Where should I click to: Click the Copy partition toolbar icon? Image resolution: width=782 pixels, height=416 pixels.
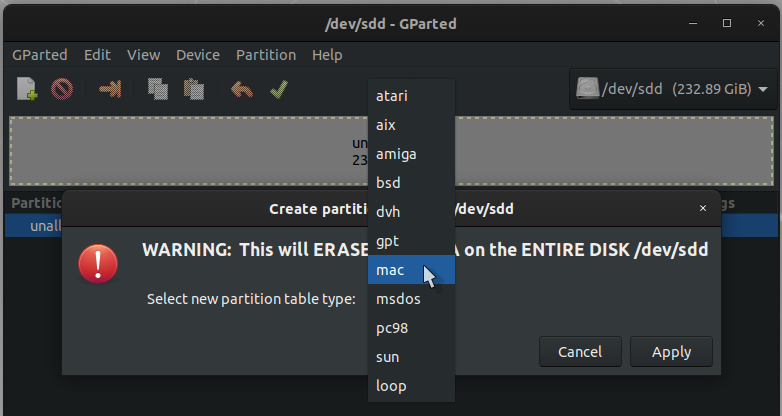(x=158, y=89)
